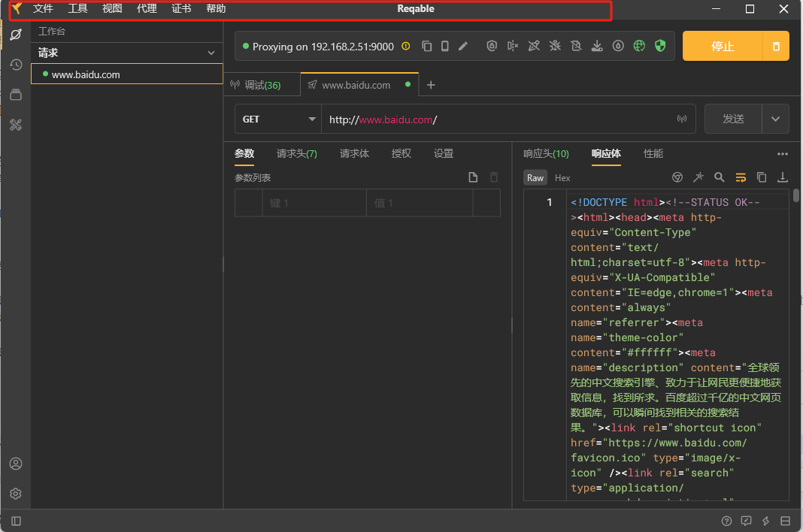
Task: Open the 证书 menu
Action: tap(181, 9)
